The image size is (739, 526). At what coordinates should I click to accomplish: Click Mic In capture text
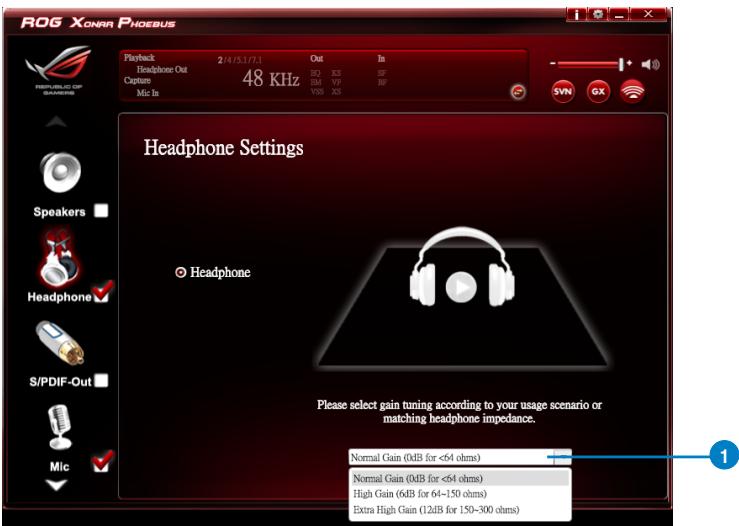click(x=148, y=93)
